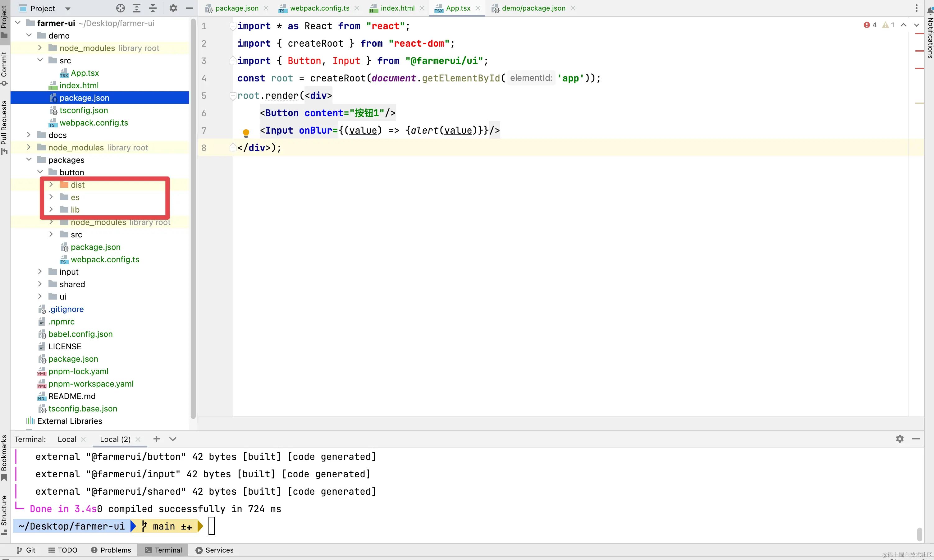
Task: Expand the input package folder
Action: click(40, 272)
